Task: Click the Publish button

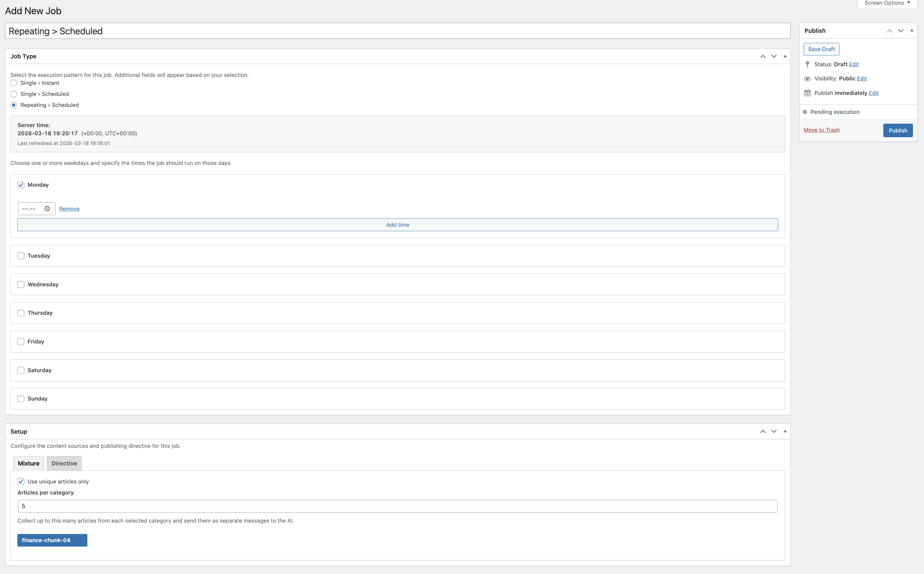Action: (x=898, y=130)
